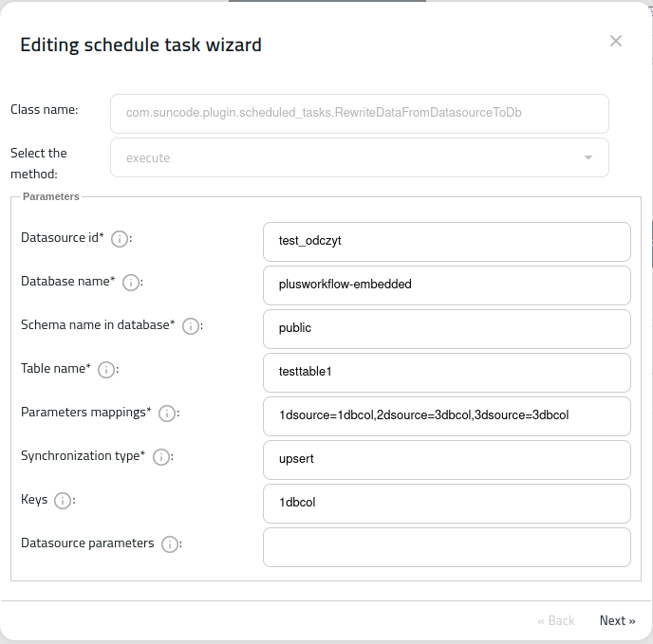Click the Next » button
653x644 pixels.
pyautogui.click(x=617, y=620)
